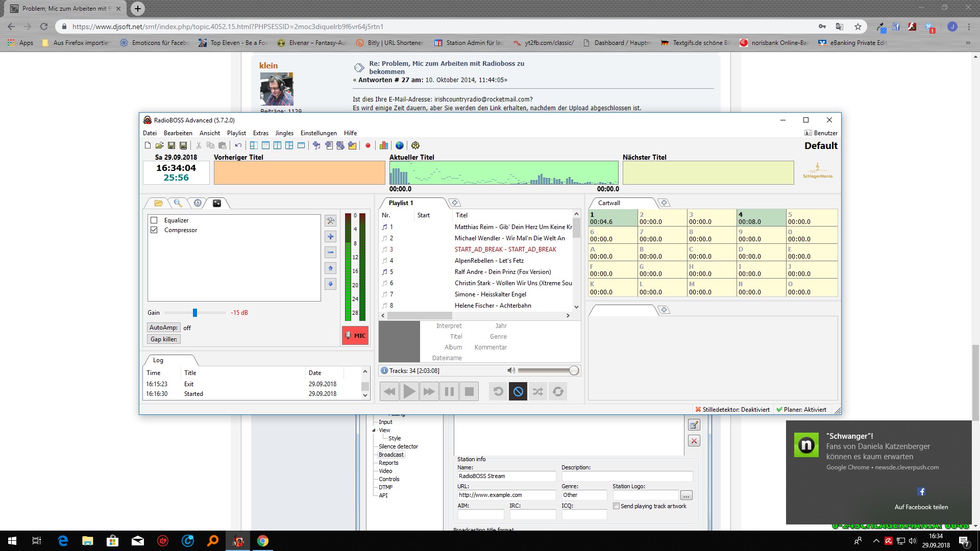Screen dimensions: 980x551
Task: Save playlist with the first floppy disk icon
Action: point(171,146)
